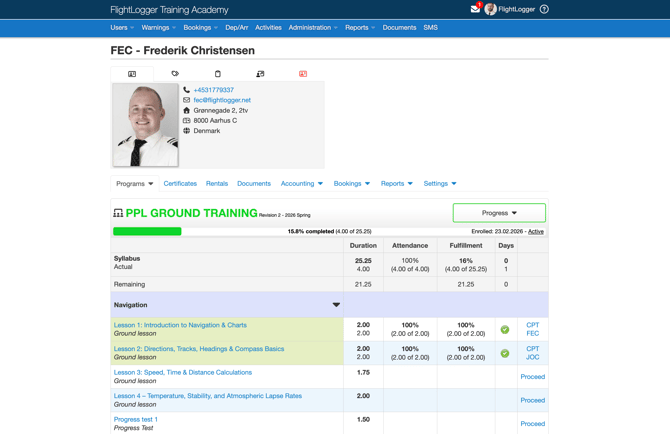The height and width of the screenshot is (434, 670).
Task: Click Proceed for Lesson 4
Action: [x=532, y=400]
